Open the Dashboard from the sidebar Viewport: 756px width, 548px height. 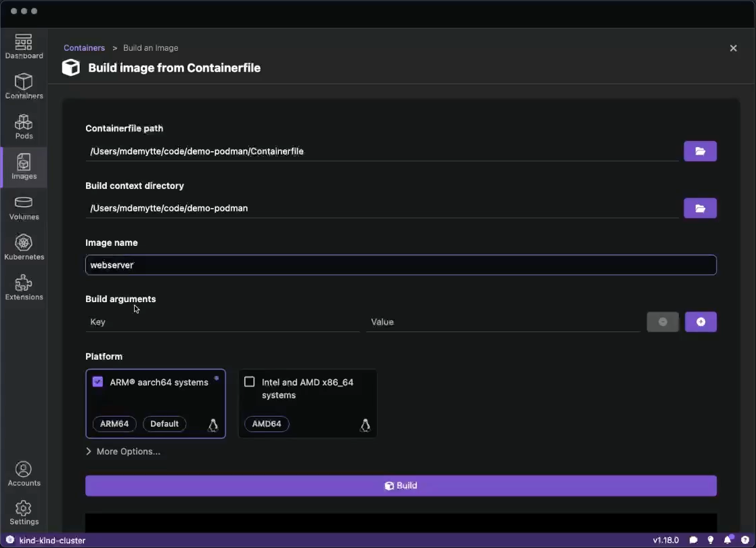24,46
